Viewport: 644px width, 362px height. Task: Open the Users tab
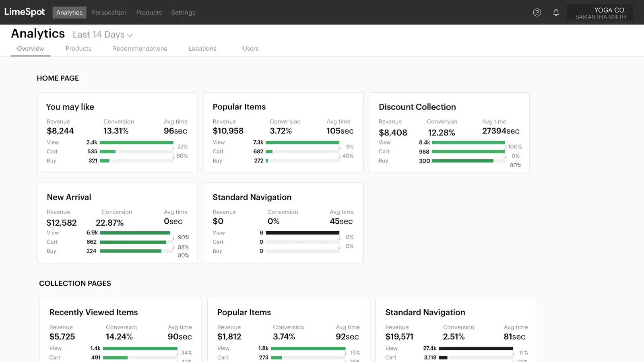tap(250, 48)
